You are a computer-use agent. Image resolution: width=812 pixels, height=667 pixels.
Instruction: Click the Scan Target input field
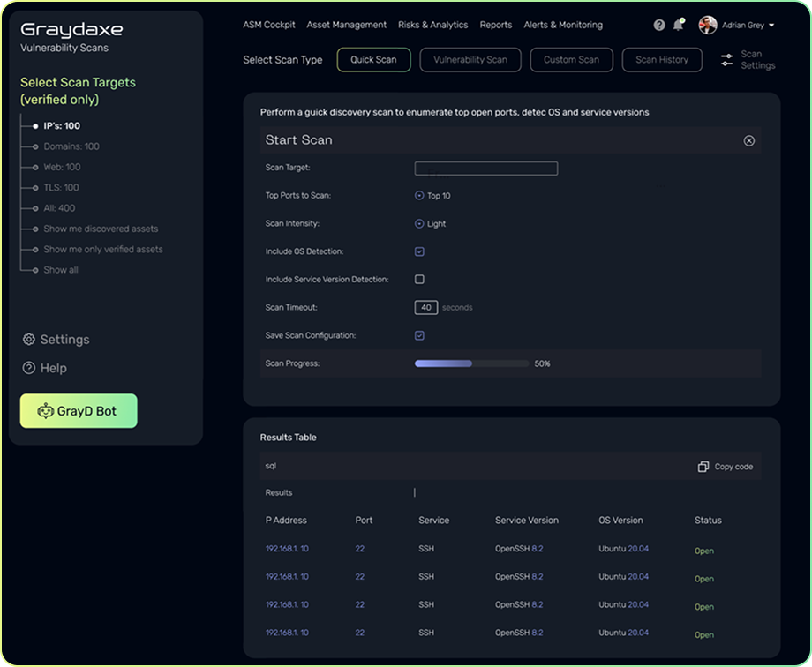tap(485, 169)
